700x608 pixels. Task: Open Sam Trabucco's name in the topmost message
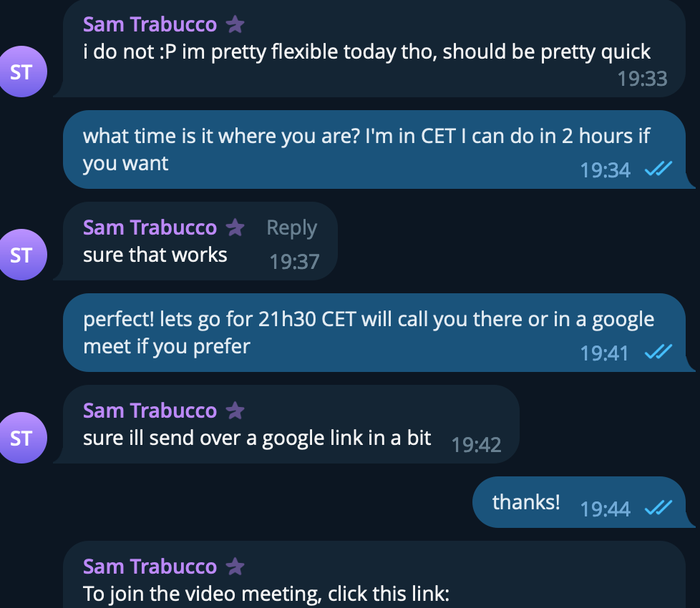tap(150, 25)
